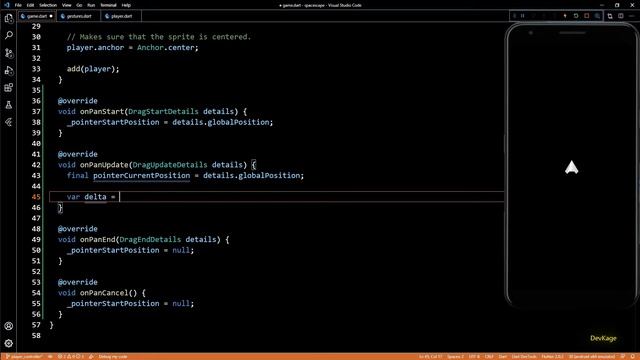Image resolution: width=640 pixels, height=360 pixels.
Task: Open the Accounts icon in activity bar
Action: 9,326
